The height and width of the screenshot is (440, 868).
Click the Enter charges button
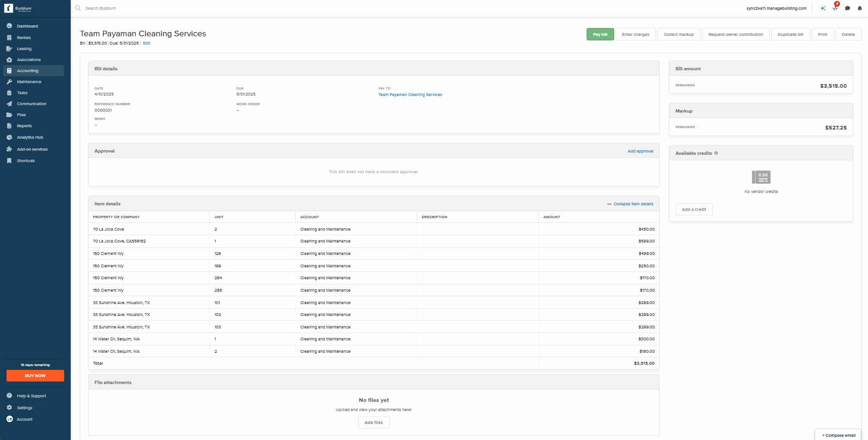636,34
